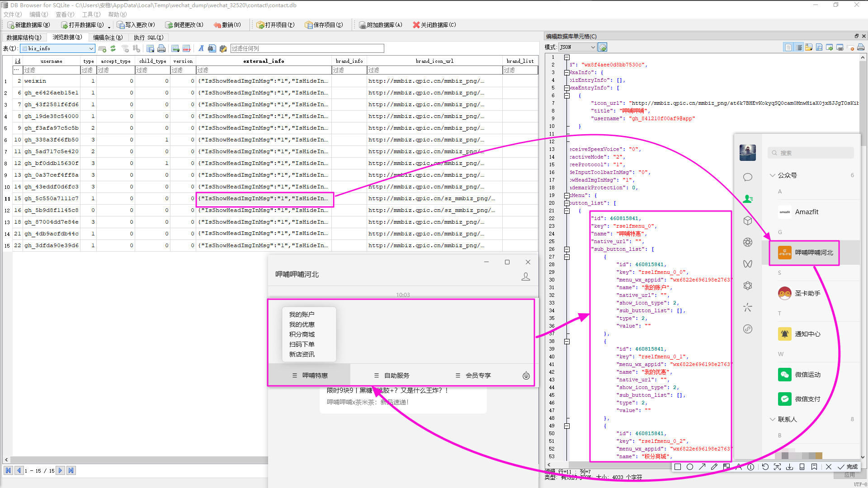This screenshot has width=868, height=488.
Task: Choose 积分商城 in the popup menu
Action: click(302, 334)
